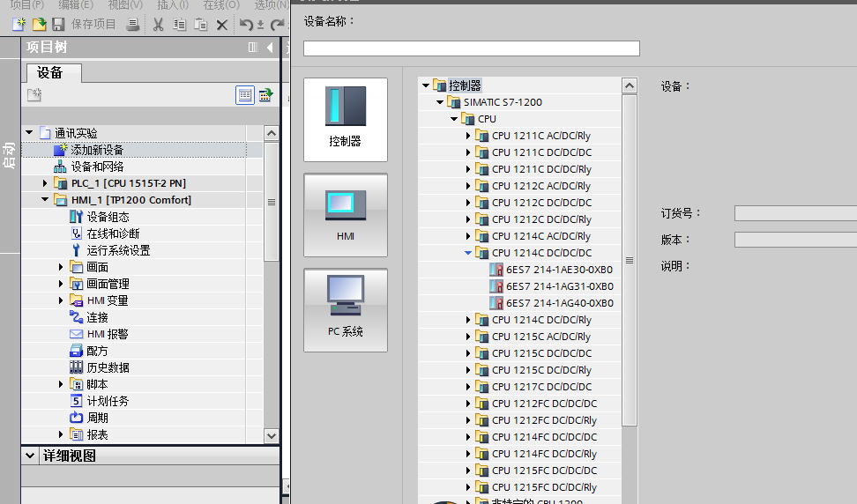The height and width of the screenshot is (504, 857).
Task: Click the table view icon in project tree
Action: coord(245,95)
